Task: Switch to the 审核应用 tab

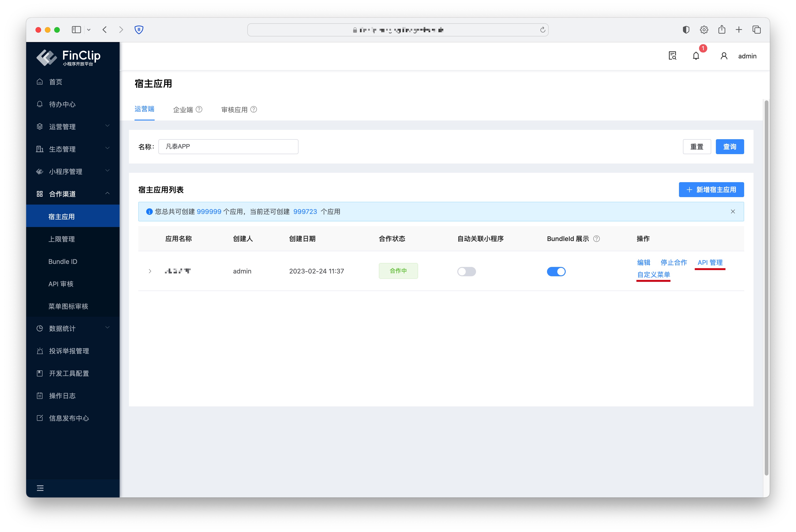Action: (234, 110)
